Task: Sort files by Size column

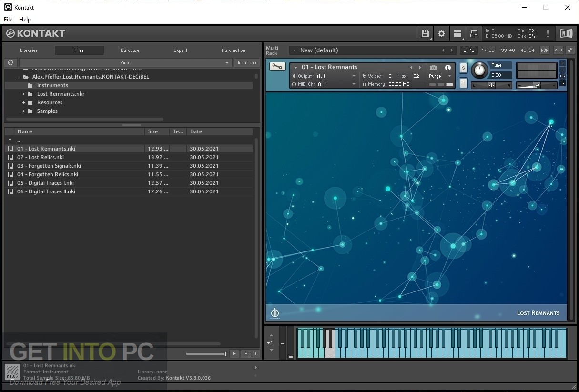Action: (157, 131)
